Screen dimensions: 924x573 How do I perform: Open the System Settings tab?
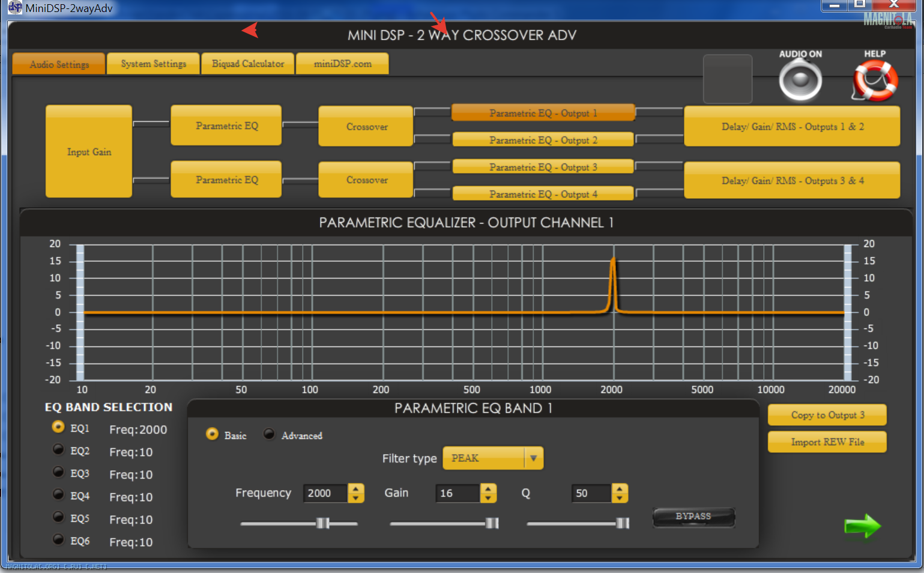click(153, 64)
